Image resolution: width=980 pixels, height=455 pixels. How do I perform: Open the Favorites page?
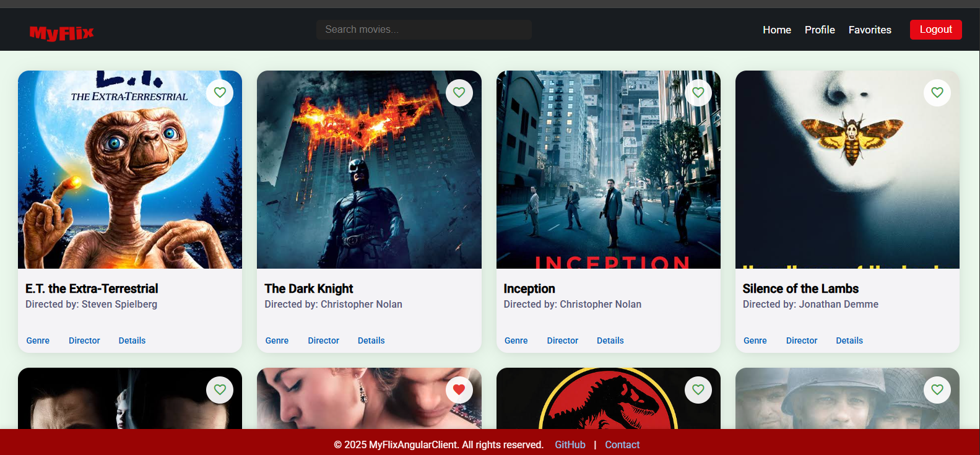870,30
